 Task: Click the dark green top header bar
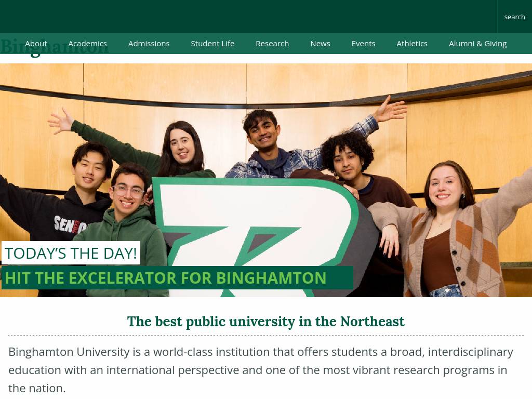248,17
